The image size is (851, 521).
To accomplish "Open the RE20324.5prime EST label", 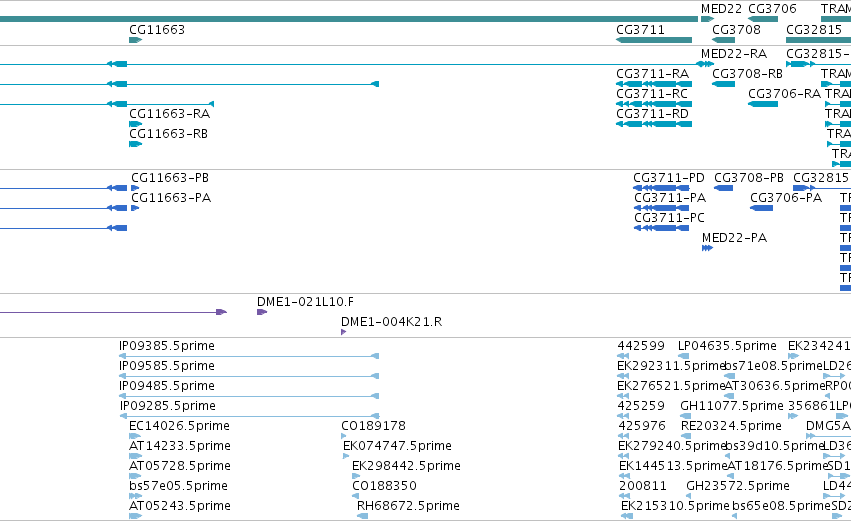I will point(731,426).
